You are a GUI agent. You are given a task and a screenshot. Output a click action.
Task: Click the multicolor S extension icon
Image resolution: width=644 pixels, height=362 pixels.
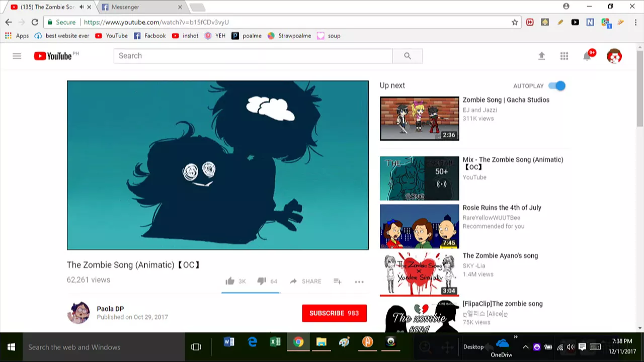click(605, 22)
